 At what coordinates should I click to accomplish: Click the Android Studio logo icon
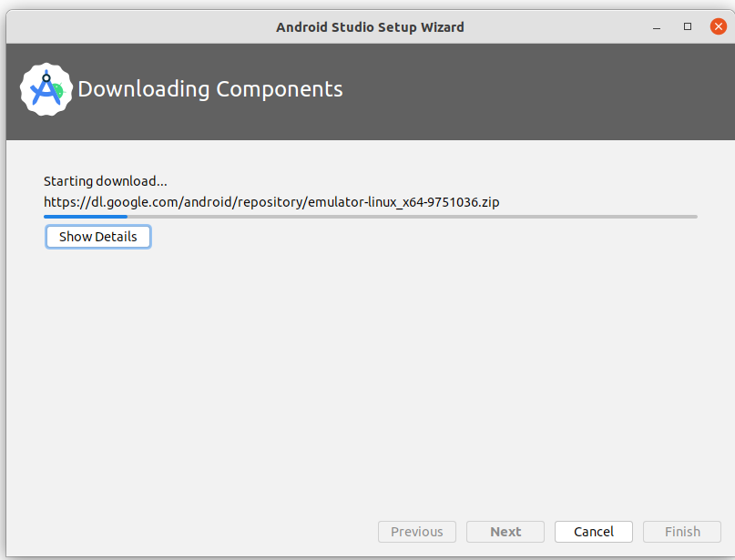(46, 89)
